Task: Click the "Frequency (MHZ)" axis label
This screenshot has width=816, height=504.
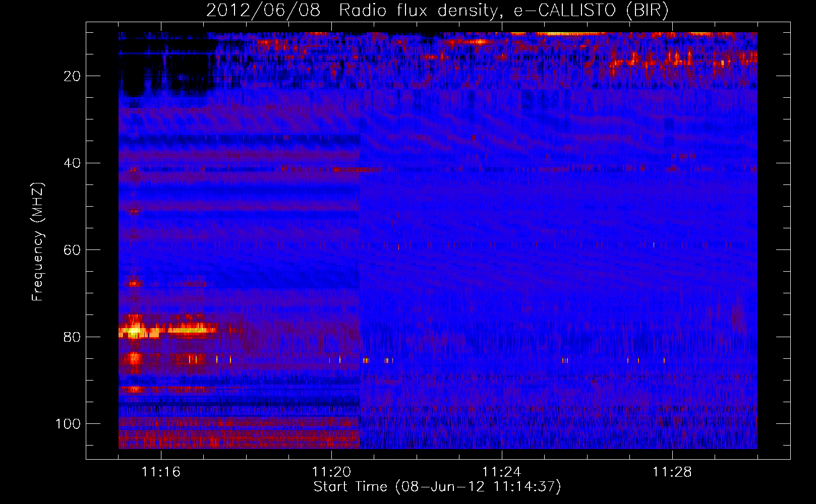Action: coord(38,242)
